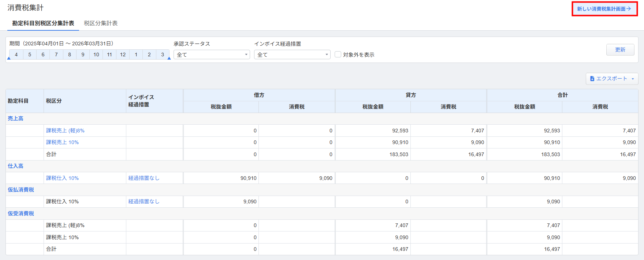Select month 4 in period selector
Screen dimensions: 644x260
pos(16,54)
